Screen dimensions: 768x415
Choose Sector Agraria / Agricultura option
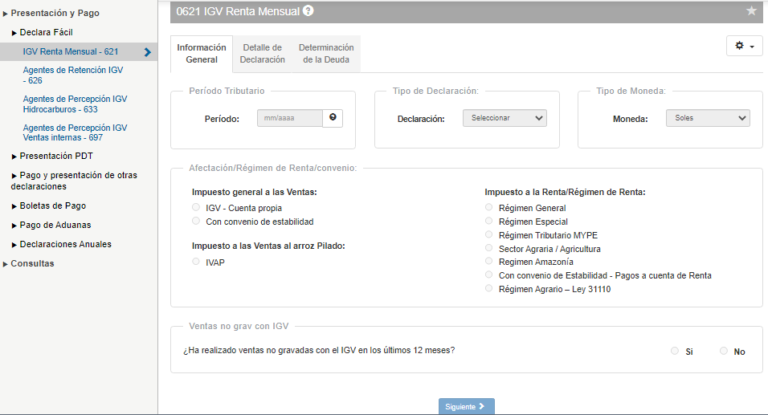click(x=489, y=248)
